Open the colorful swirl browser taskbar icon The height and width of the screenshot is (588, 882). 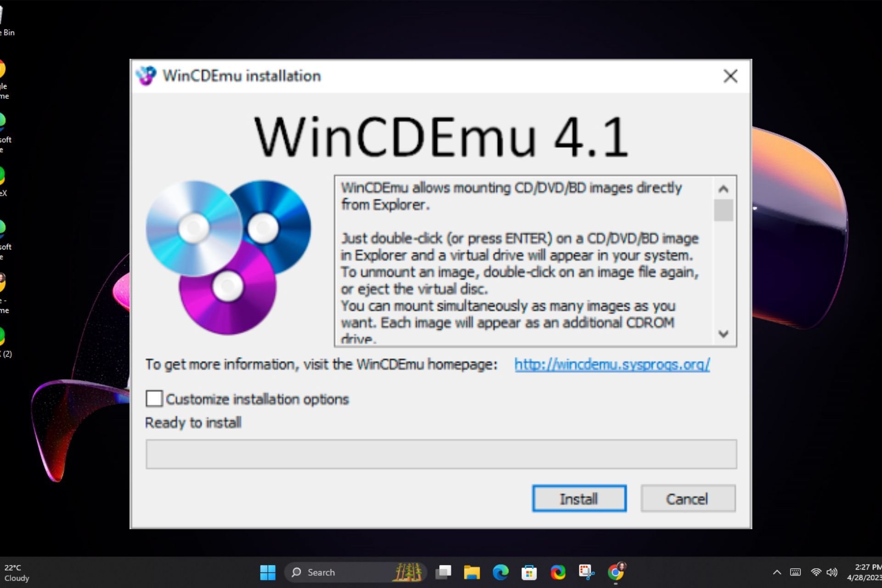tap(558, 572)
